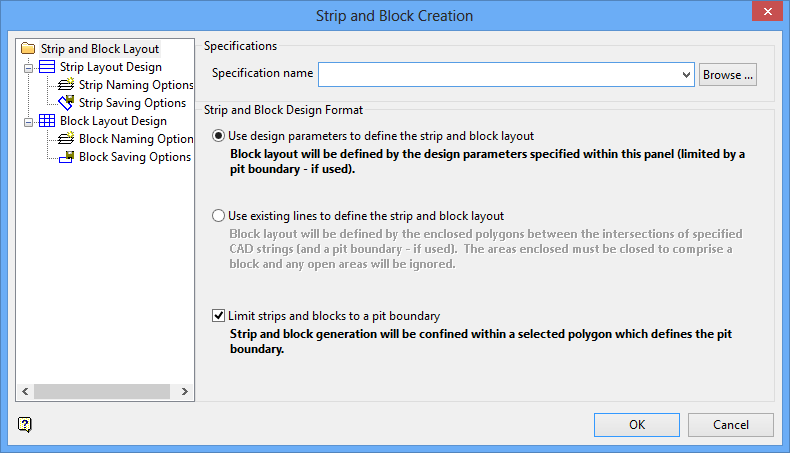Uncheck 'Limit strips and blocks to a pit boundary'

[219, 315]
